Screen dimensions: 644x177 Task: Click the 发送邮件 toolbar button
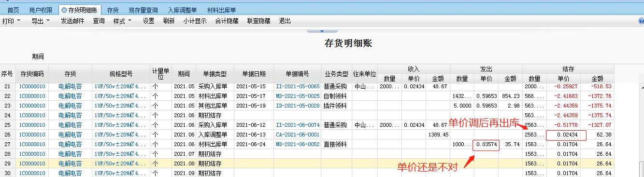[x=72, y=21]
